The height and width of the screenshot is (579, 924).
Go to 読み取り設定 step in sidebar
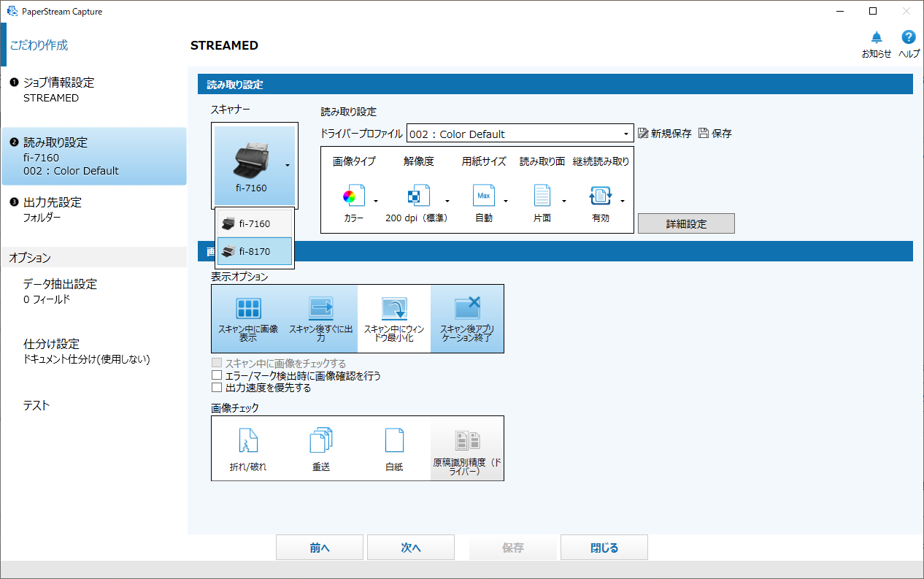click(93, 156)
